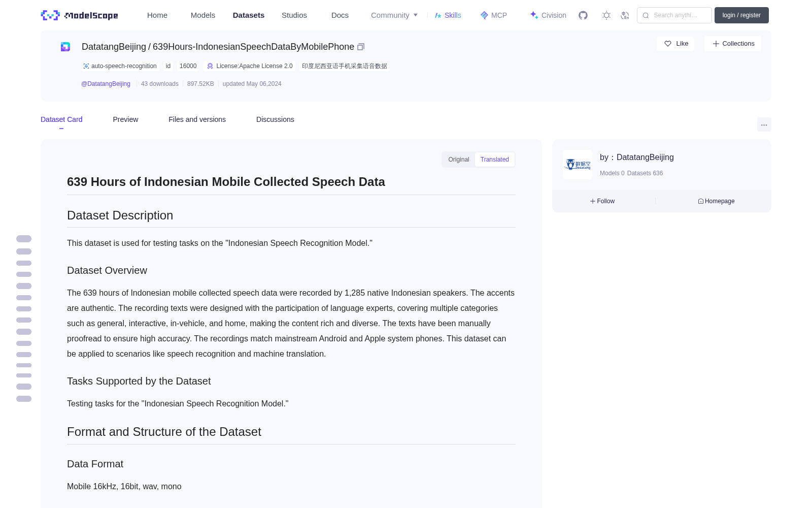This screenshot has height=508, width=812.
Task: Expand the Community dropdown menu
Action: [x=394, y=15]
